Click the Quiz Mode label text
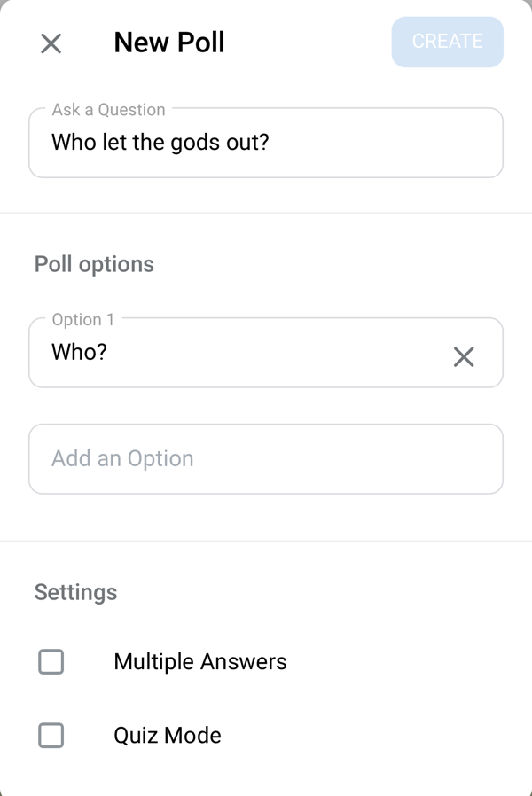This screenshot has width=532, height=796. coord(168,735)
